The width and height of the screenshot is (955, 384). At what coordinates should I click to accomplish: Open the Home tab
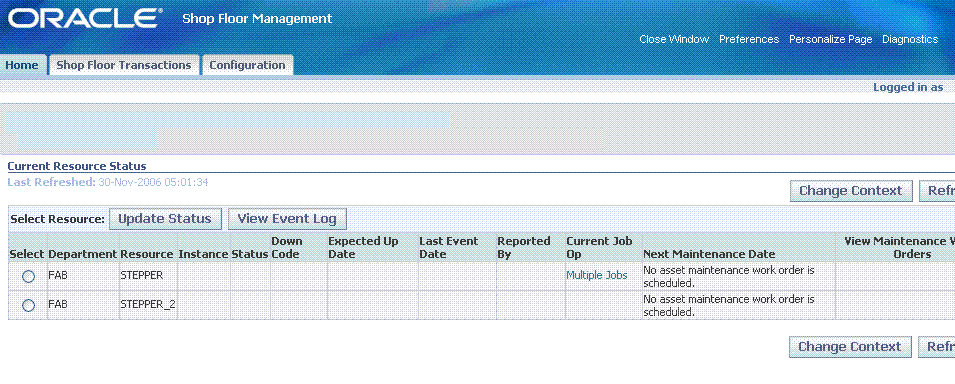[22, 65]
